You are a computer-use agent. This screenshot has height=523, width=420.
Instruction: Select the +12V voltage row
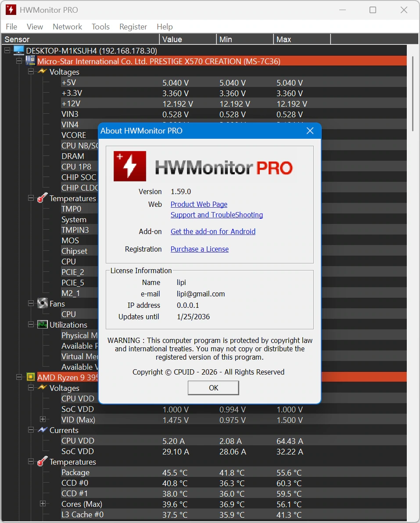(x=233, y=104)
